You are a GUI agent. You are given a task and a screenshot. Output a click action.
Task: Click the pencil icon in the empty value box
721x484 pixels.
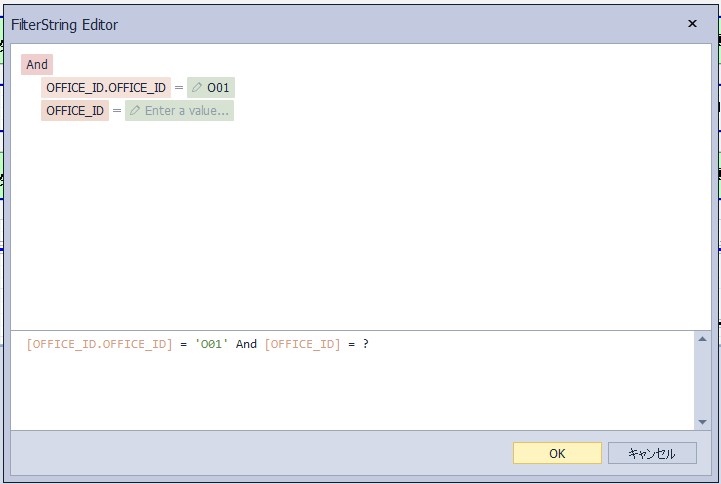tap(135, 111)
